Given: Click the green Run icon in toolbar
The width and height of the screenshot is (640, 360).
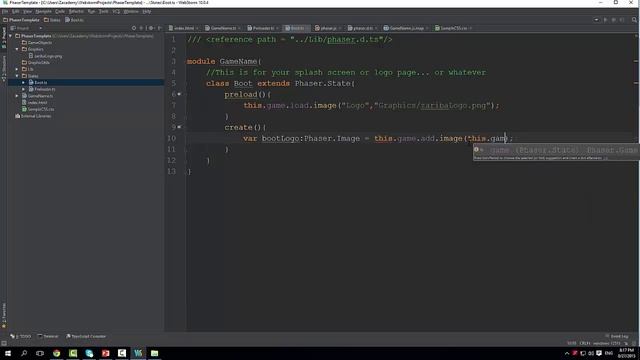Looking at the screenshot, I should click(605, 20).
